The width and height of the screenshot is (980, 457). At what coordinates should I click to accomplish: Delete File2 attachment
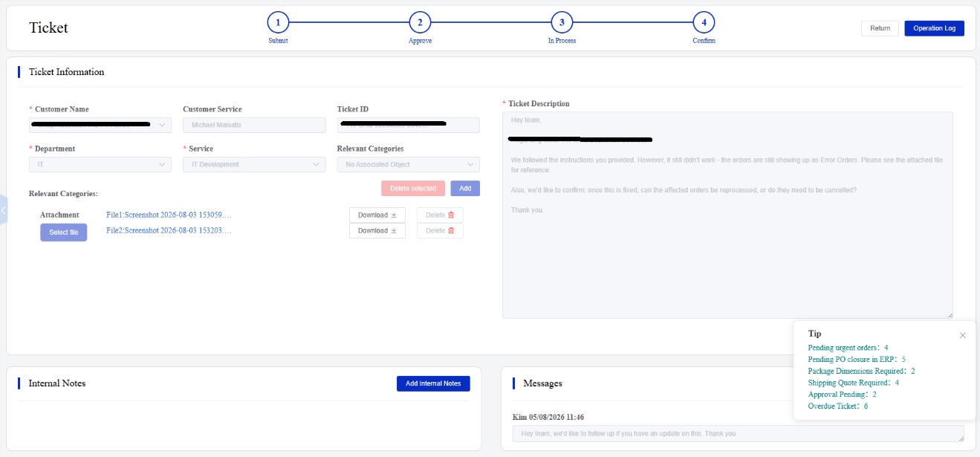440,230
